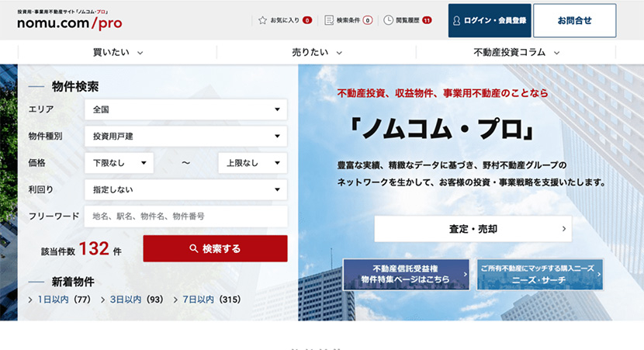644x350 pixels.
Task: Click the お気に入り text link
Action: click(x=285, y=20)
